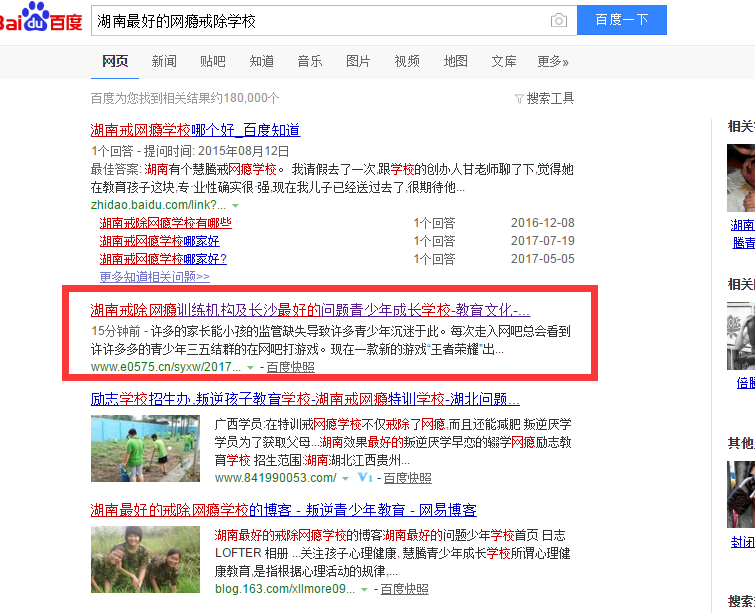Image resolution: width=755 pixels, height=613 pixels.
Task: Switch to 音乐 tab
Action: tap(310, 61)
